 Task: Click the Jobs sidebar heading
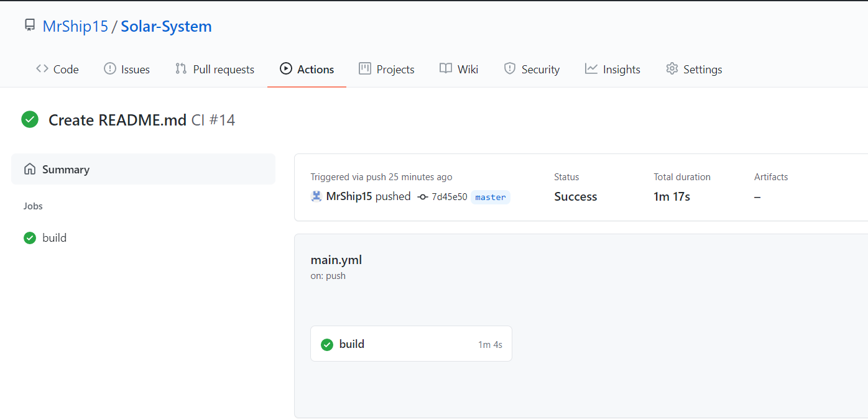coord(33,206)
